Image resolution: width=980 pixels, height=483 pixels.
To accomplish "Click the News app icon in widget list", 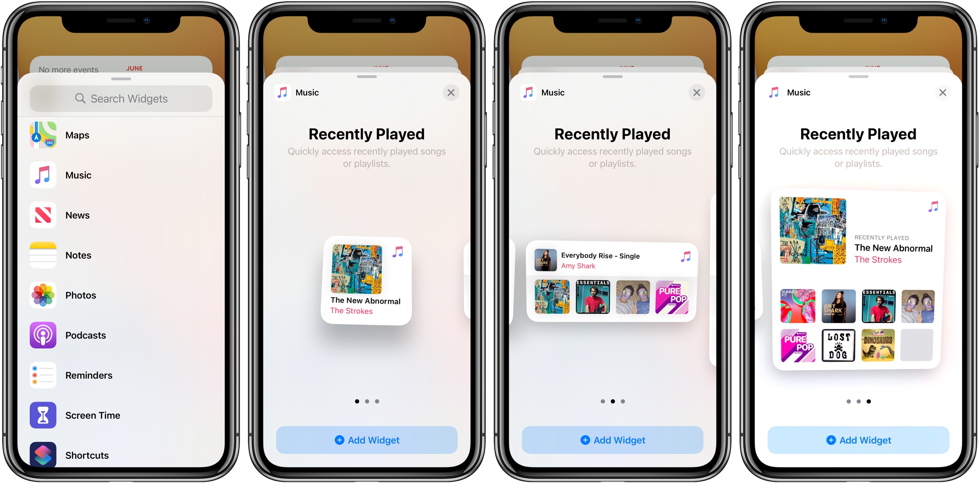I will click(x=42, y=217).
